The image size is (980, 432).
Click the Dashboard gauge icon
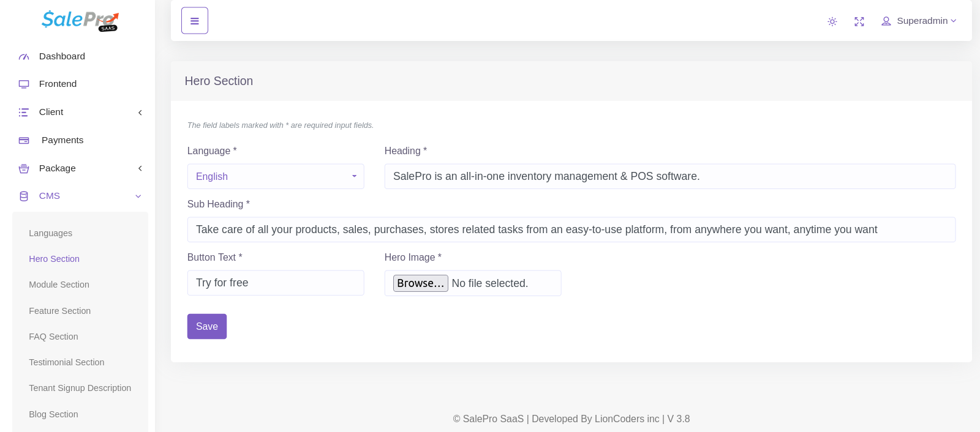point(24,56)
